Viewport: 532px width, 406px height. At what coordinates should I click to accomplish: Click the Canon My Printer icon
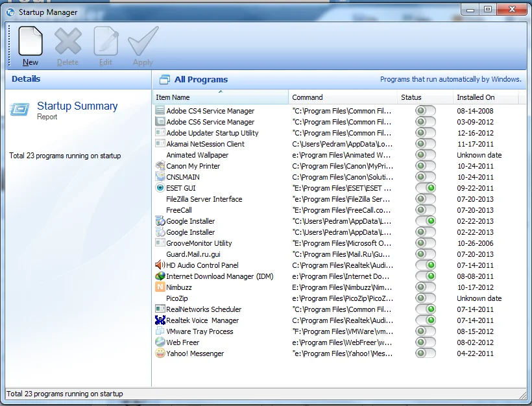(x=160, y=165)
